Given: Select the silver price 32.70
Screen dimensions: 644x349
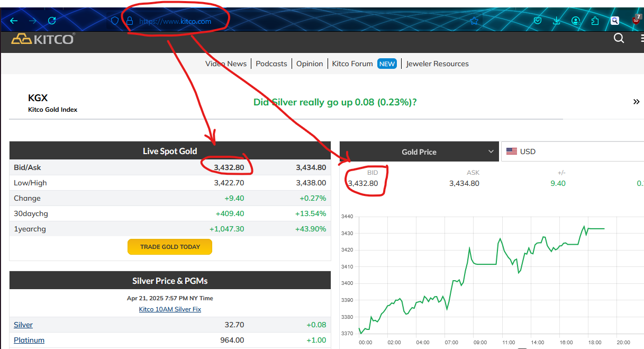Looking at the screenshot, I should 234,325.
